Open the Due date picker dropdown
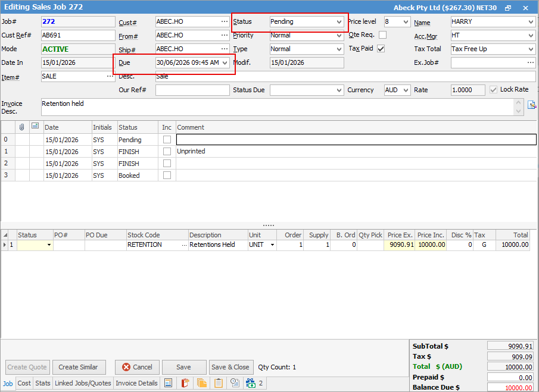Screen dimensions: 539x392 tap(225, 63)
